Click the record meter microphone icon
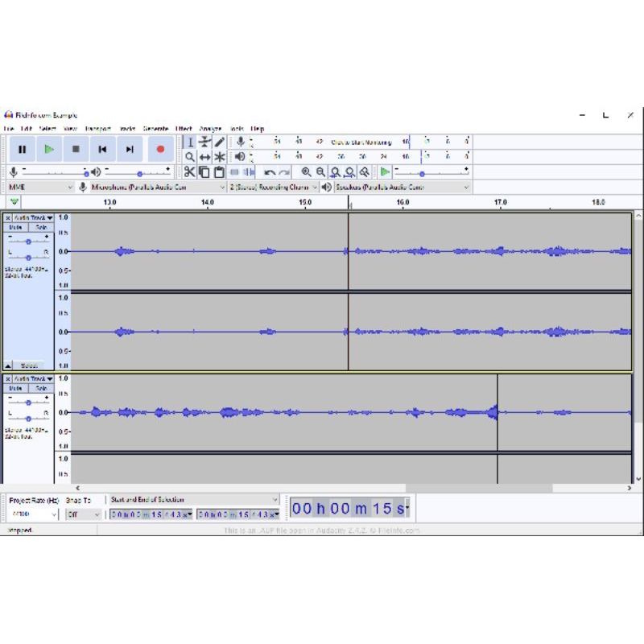 coord(241,142)
